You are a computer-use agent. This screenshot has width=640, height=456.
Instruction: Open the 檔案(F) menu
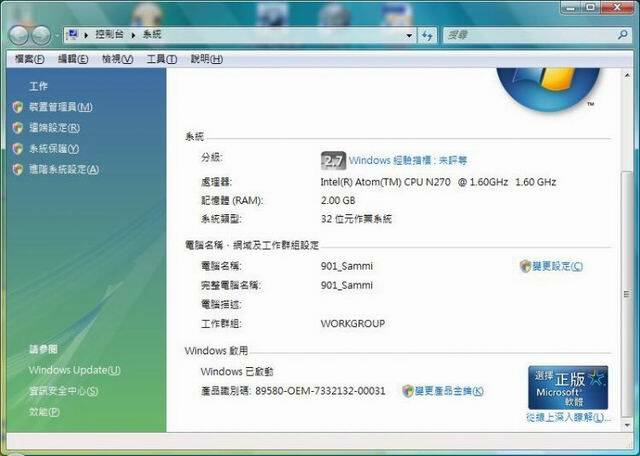click(x=29, y=59)
